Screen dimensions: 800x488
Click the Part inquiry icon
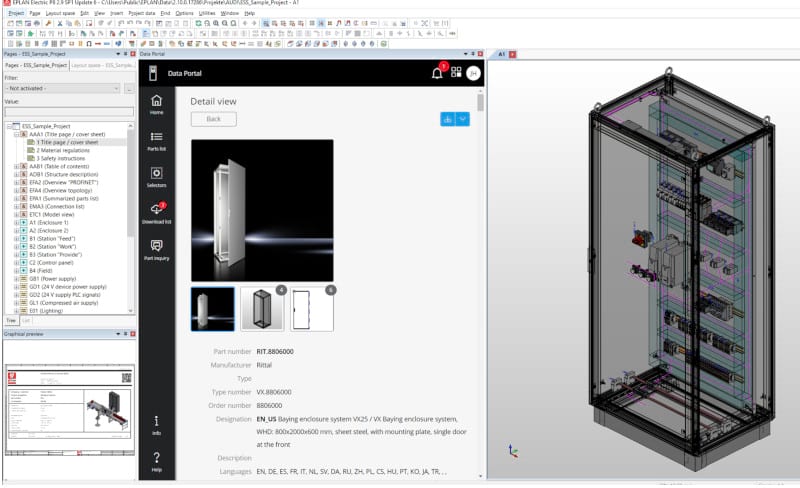pyautogui.click(x=156, y=248)
